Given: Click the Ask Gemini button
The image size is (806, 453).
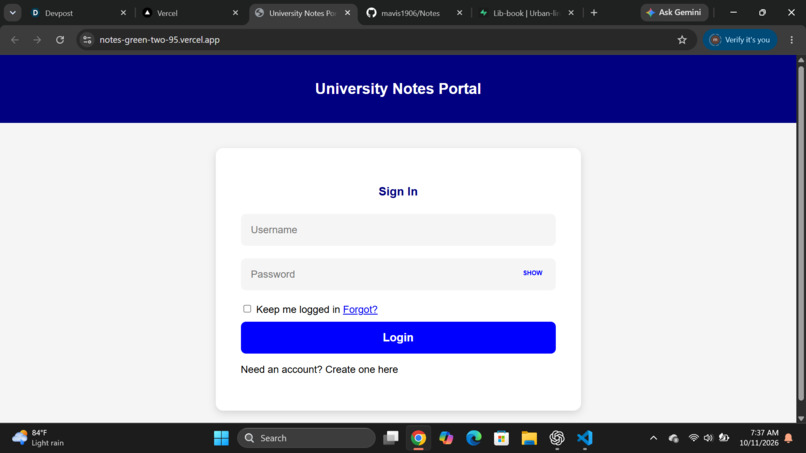Looking at the screenshot, I should (674, 12).
